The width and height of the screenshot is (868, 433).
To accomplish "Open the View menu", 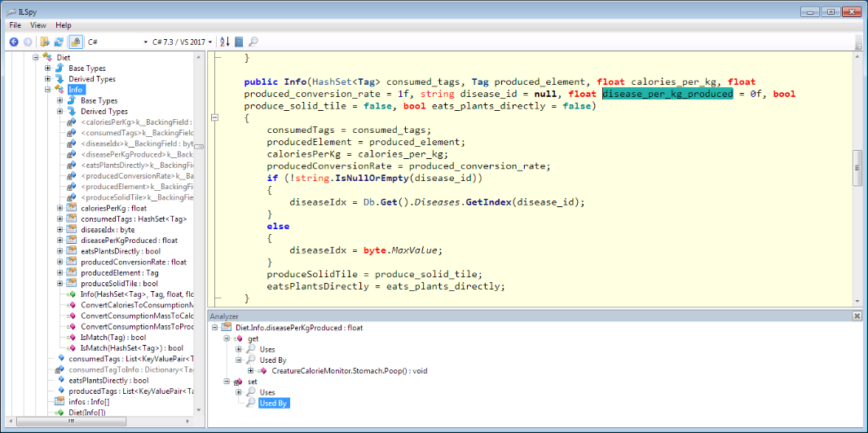I will coord(38,25).
